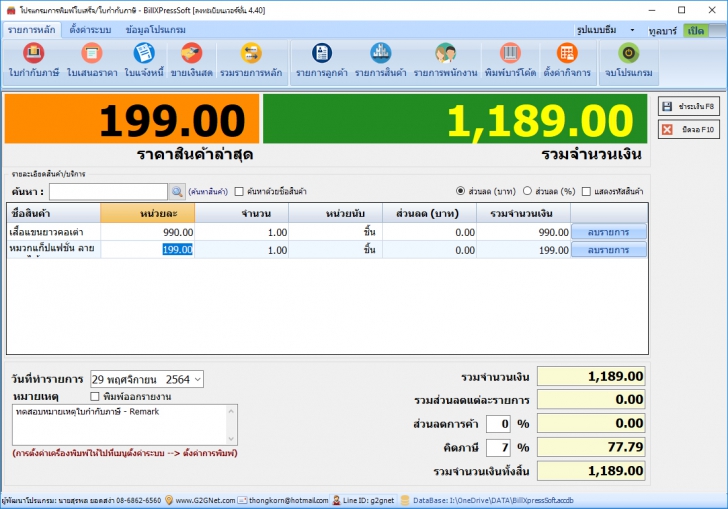Enable แสดงรหัสสินค้า checkbox
728x509 pixels.
coord(586,191)
